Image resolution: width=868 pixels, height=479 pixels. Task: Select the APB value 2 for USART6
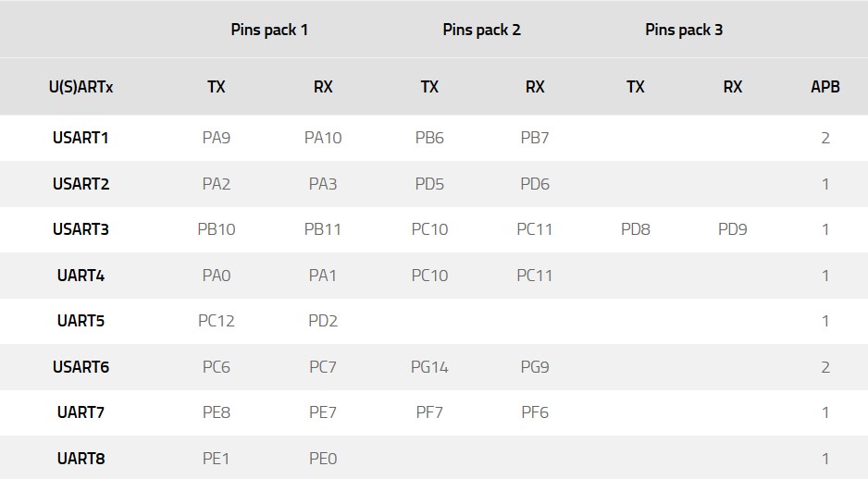click(825, 367)
